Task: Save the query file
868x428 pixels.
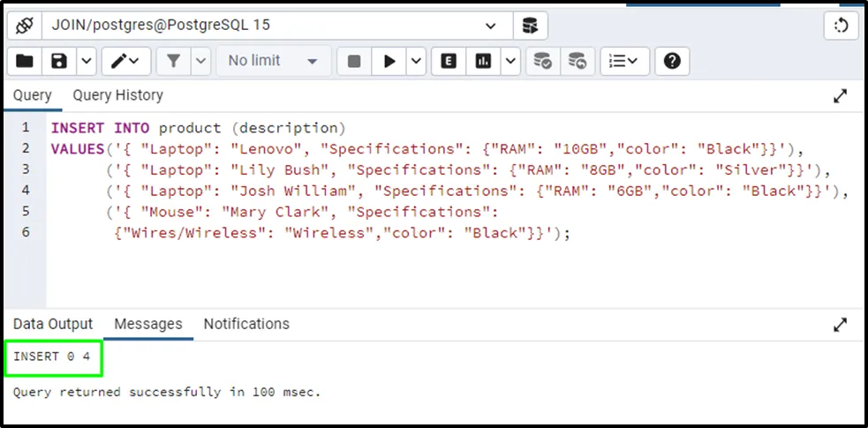Action: (59, 61)
